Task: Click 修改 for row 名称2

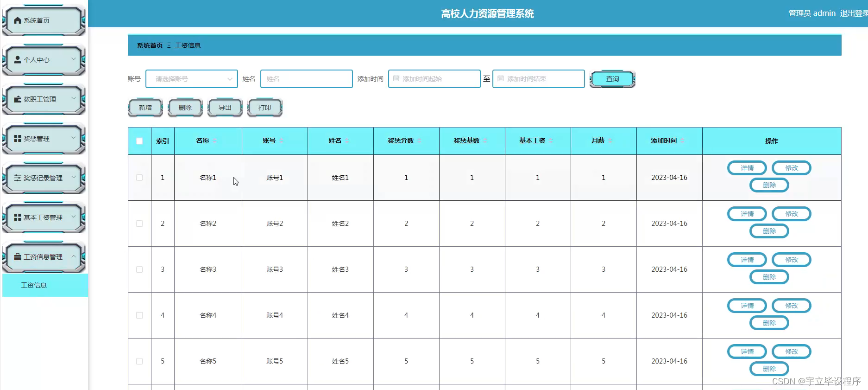Action: [x=792, y=214]
